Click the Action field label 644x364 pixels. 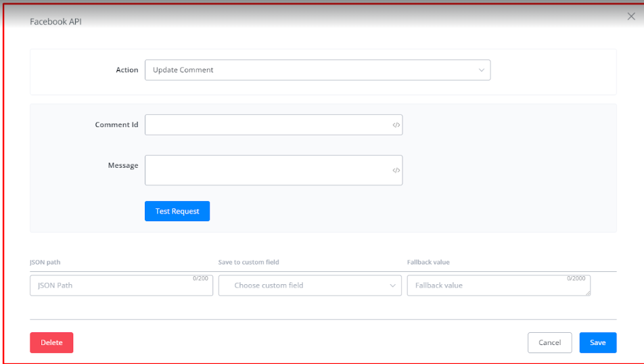click(x=127, y=70)
